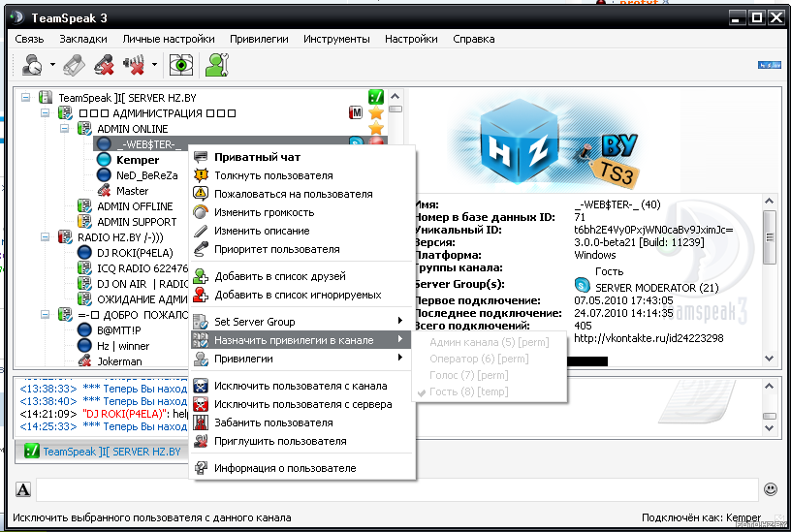Toggle mute microphone toolbar icon
The width and height of the screenshot is (791, 532).
pyautogui.click(x=104, y=65)
